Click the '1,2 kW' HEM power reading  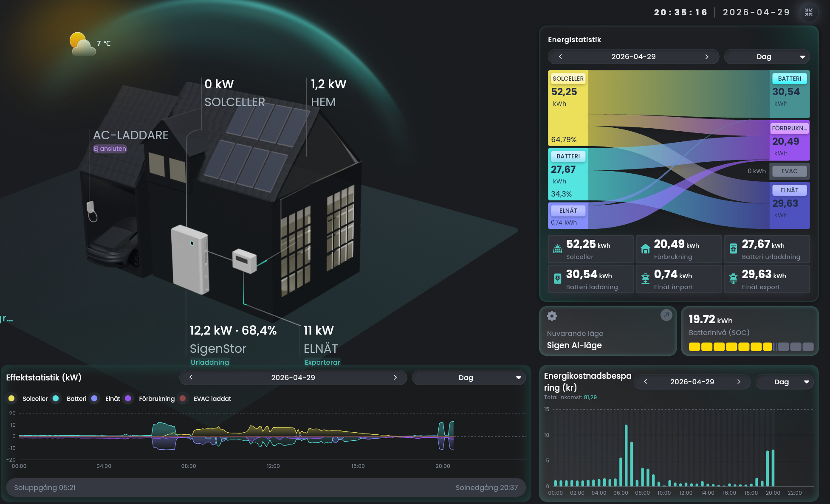(x=329, y=84)
